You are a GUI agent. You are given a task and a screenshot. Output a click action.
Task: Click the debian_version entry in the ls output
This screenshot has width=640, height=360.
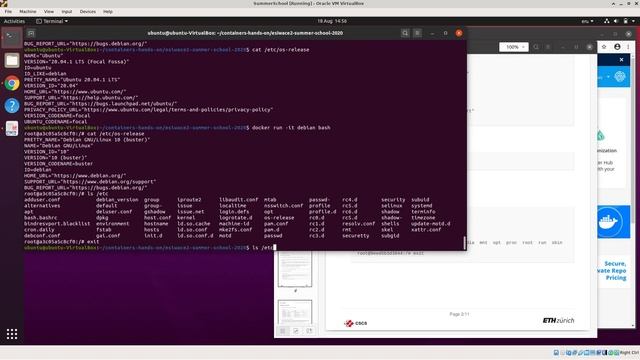pyautogui.click(x=117, y=200)
